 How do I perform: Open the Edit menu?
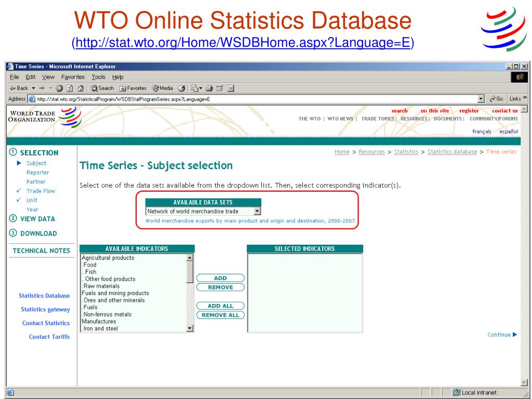coord(31,77)
